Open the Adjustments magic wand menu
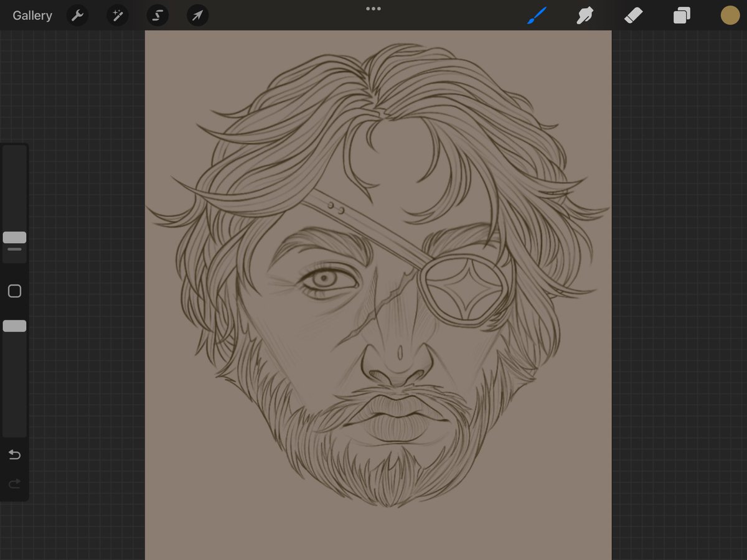 point(117,16)
